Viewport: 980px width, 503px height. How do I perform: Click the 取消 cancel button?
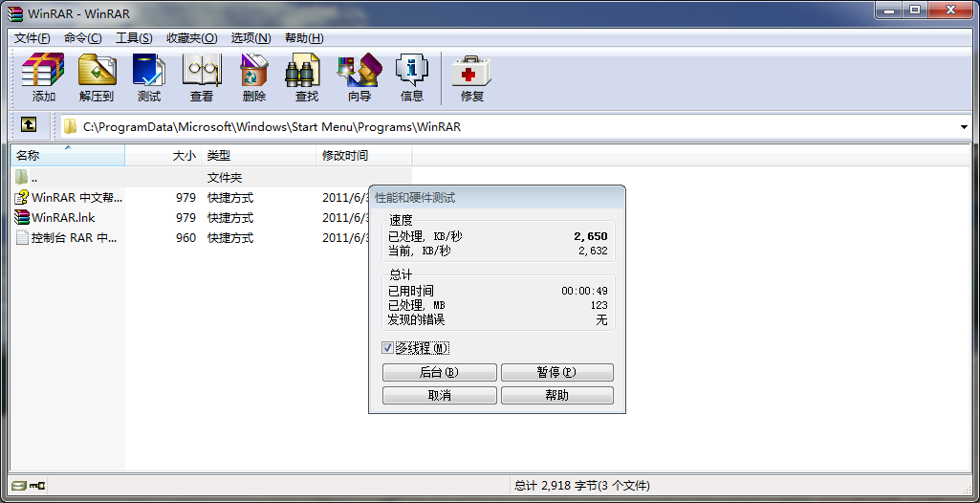coord(440,396)
